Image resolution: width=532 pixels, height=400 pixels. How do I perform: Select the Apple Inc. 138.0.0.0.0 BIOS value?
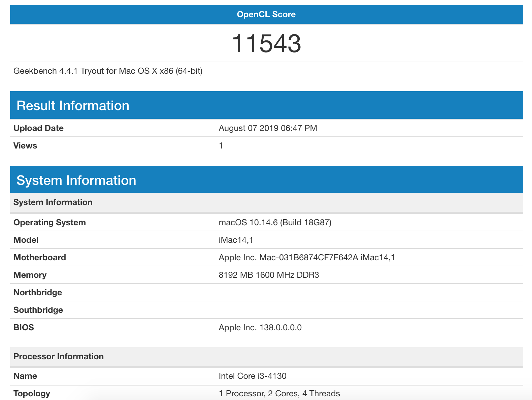[260, 328]
